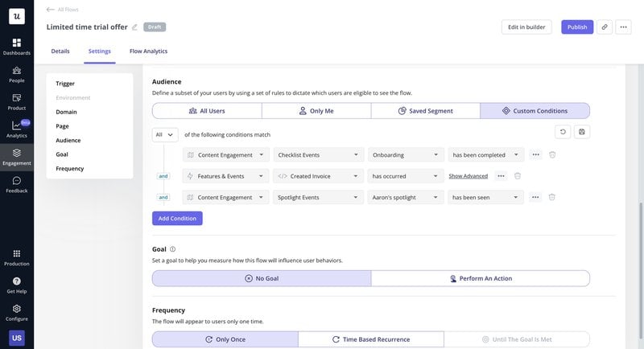The width and height of the screenshot is (644, 349).
Task: Delete the Onboarding checklist condition
Action: [552, 154]
